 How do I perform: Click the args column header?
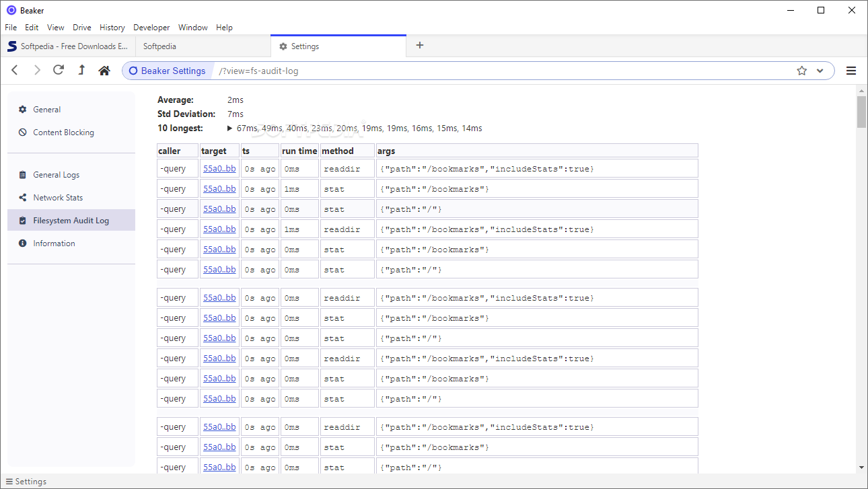pyautogui.click(x=537, y=151)
